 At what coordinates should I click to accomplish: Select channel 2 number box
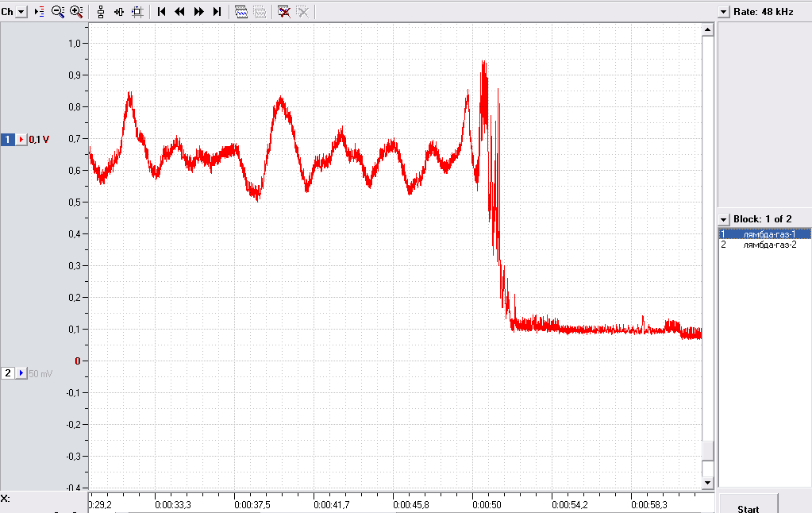pos(7,373)
